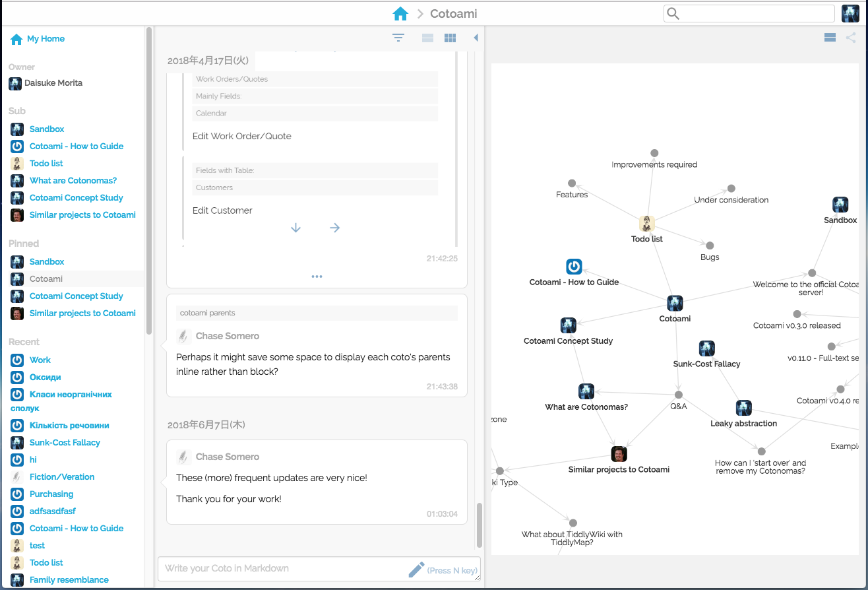Open pinned Sandbox cotonoma
The width and height of the screenshot is (868, 590).
point(47,262)
